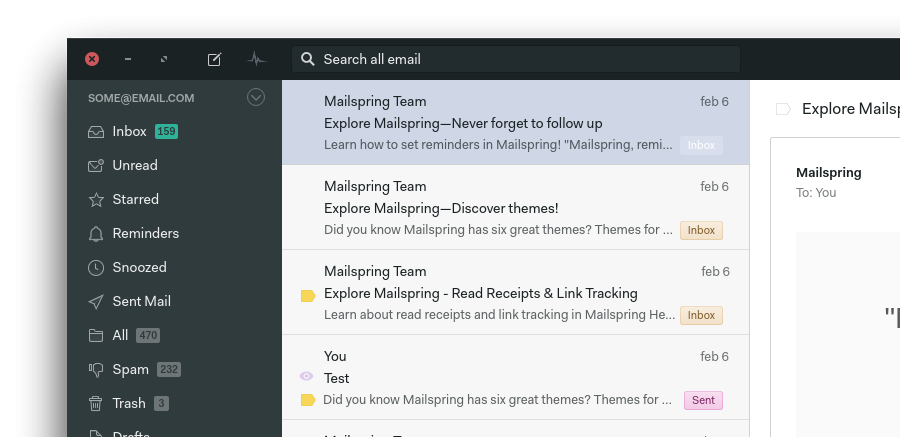Click the pink Sent tag on Test email
Screen dimensions: 900x437
[x=703, y=400]
